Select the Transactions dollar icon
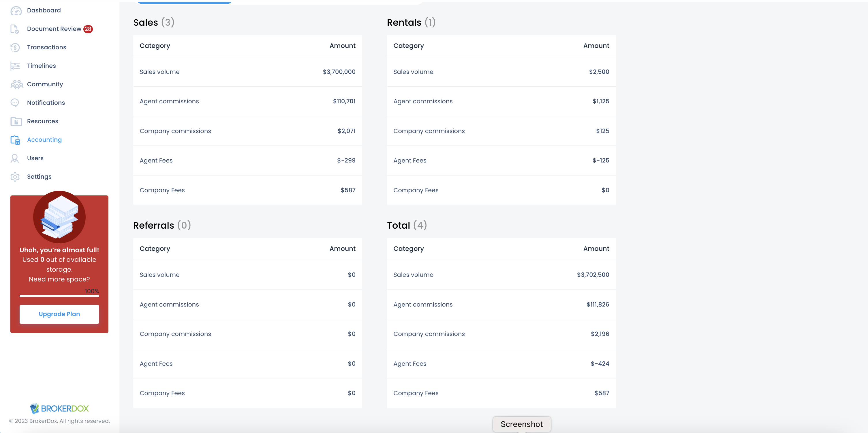The image size is (868, 433). (15, 48)
